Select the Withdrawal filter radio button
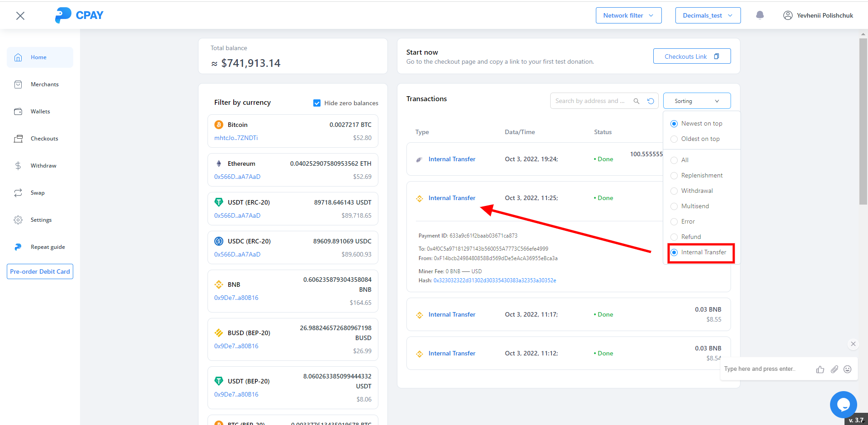Image resolution: width=868 pixels, height=425 pixels. tap(674, 191)
